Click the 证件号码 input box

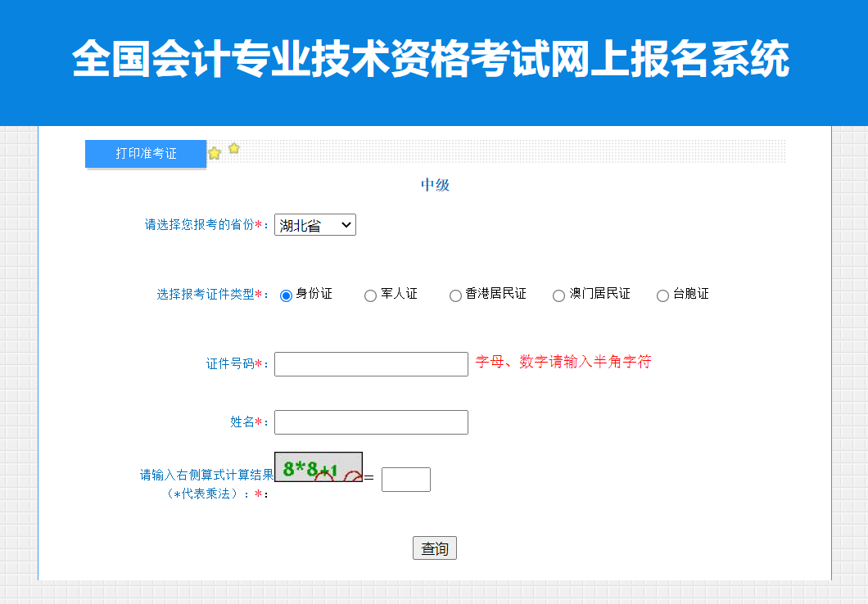coord(370,363)
